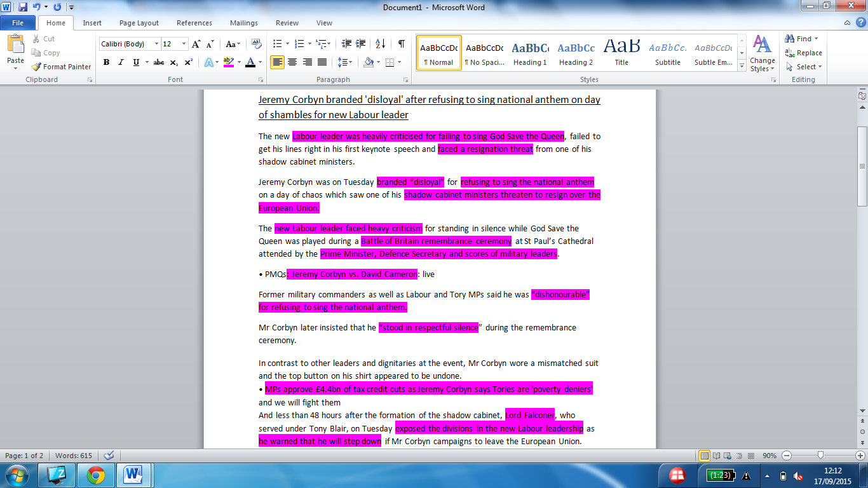
Task: Open the File tab
Action: coord(18,23)
